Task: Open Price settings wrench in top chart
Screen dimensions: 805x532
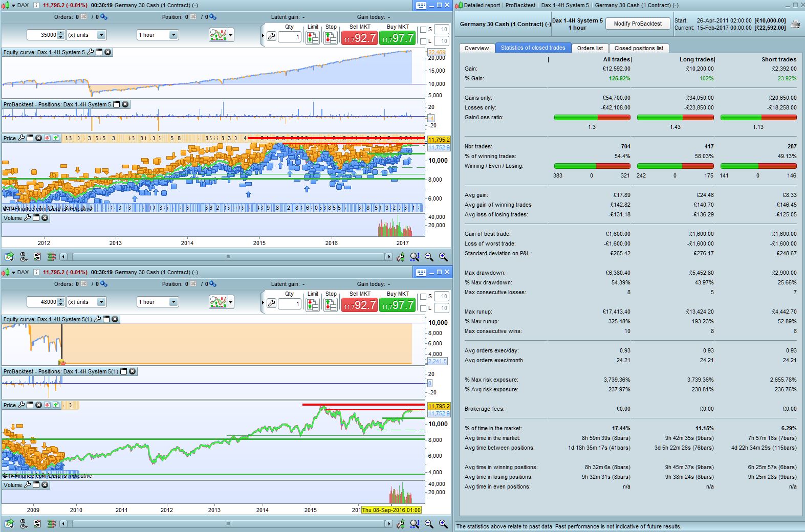Action: (x=21, y=138)
